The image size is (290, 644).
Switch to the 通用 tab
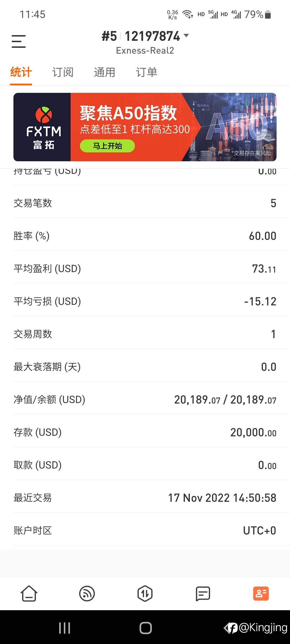104,72
